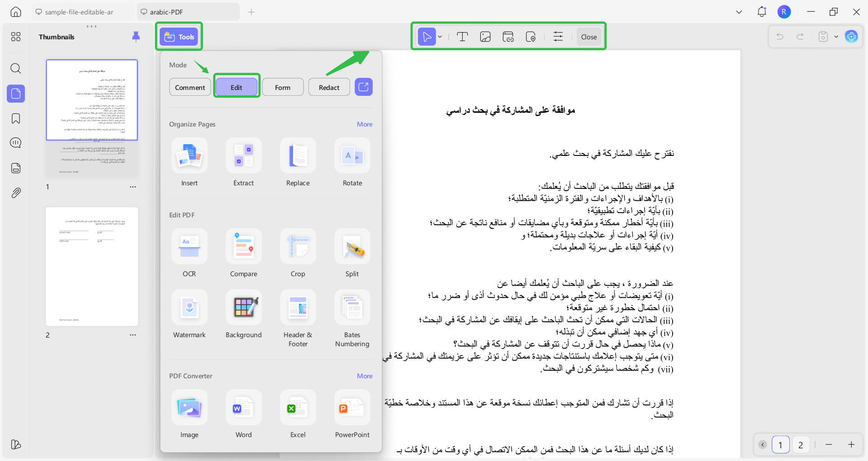Open the Attachments paperclip panel
Viewport: 868px width, 461px height.
16,193
